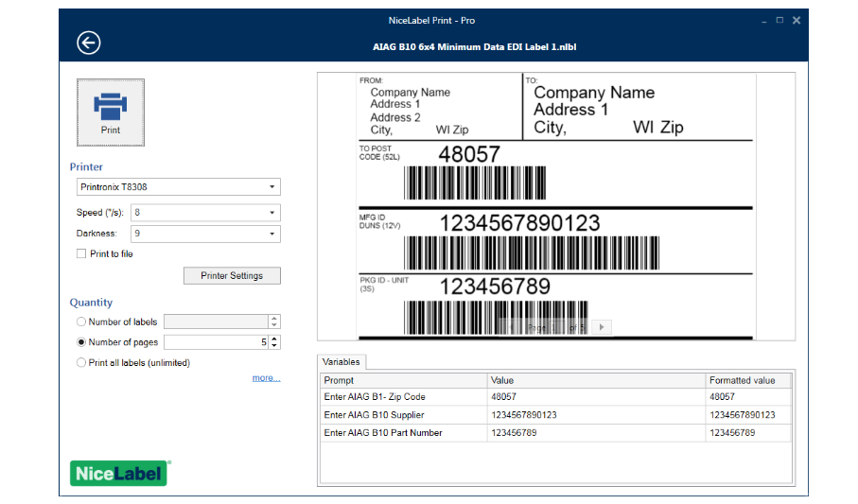Click the disabled Number of labels field

[216, 322]
